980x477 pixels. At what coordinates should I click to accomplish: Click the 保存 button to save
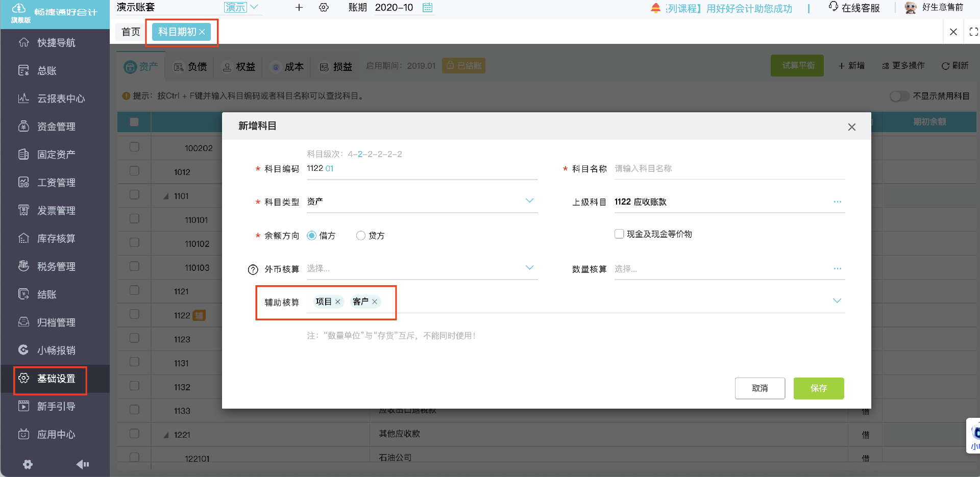point(818,388)
